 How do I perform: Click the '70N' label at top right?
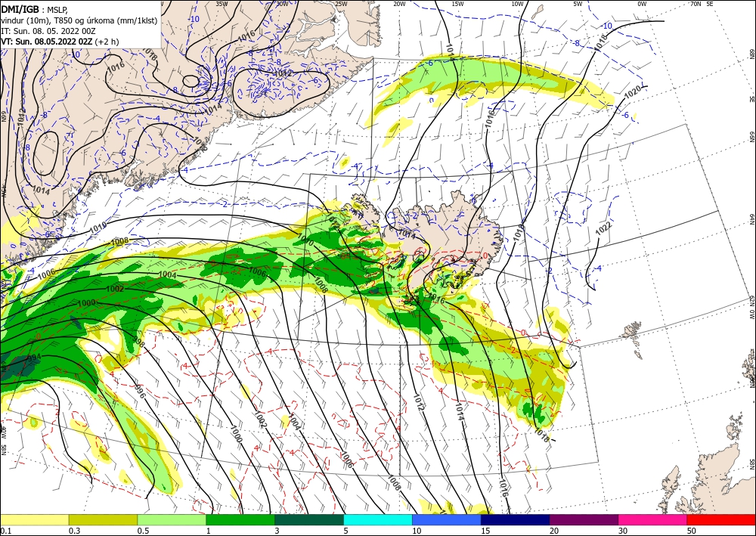point(696,4)
